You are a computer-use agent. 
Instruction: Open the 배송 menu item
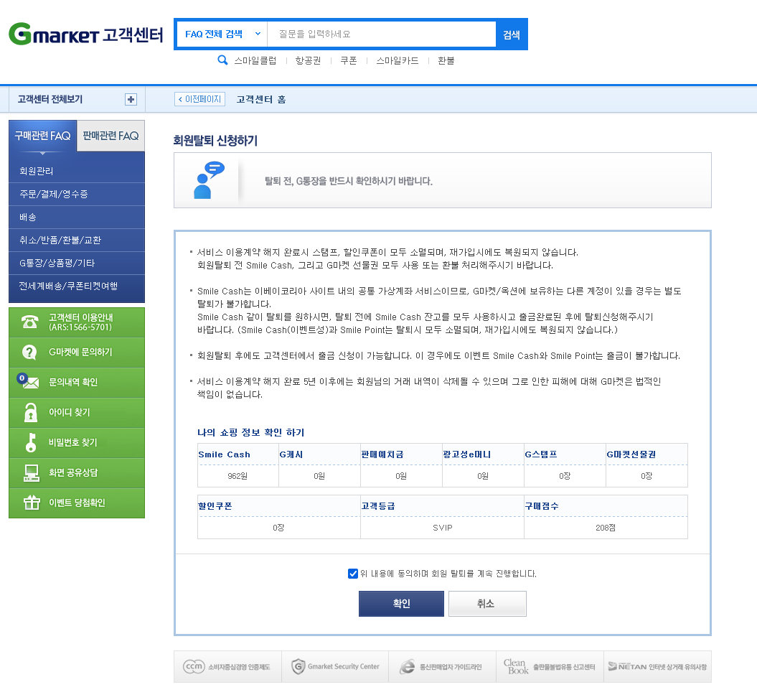click(77, 218)
